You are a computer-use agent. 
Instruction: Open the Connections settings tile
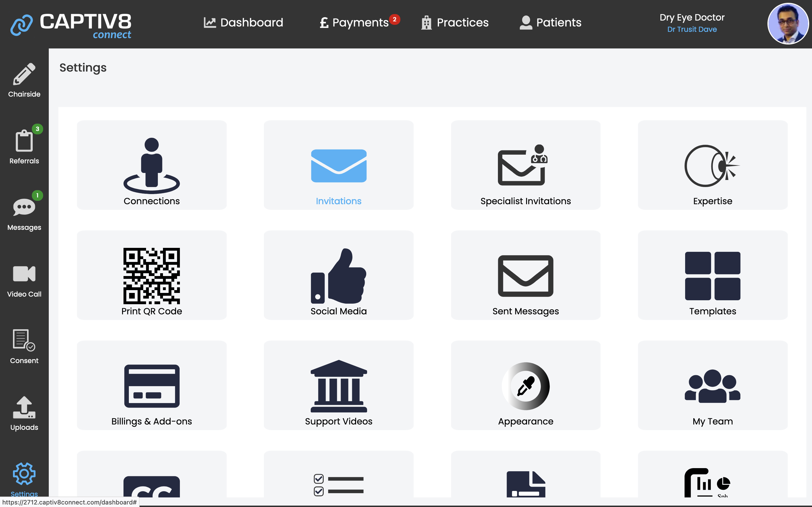[152, 165]
